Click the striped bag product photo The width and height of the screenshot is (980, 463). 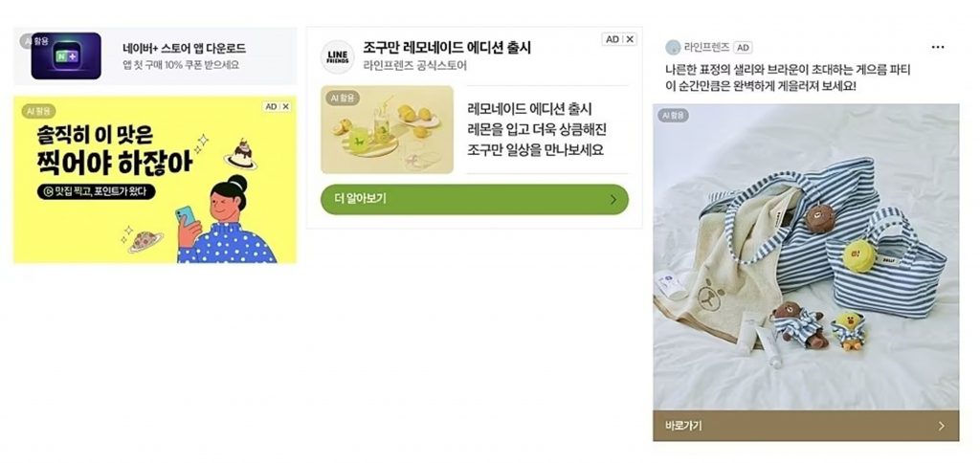(x=806, y=256)
